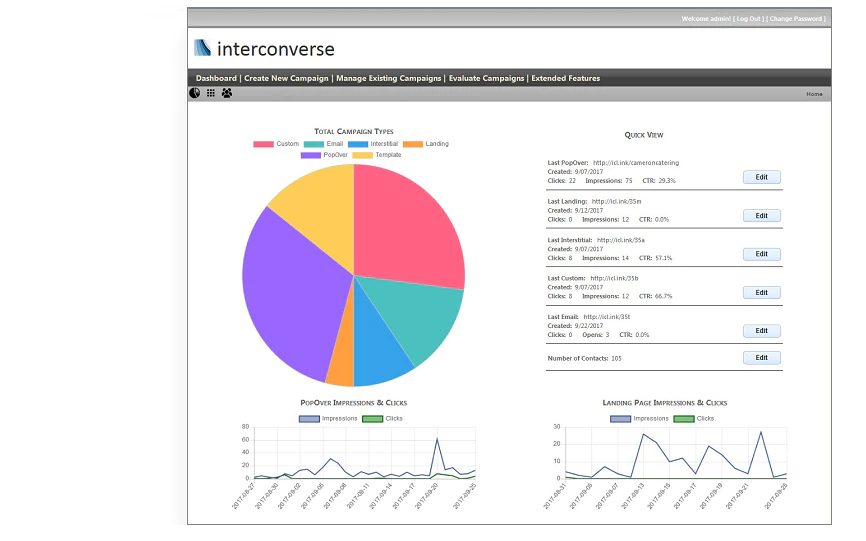866x541 pixels.
Task: Toggle the PopOver series in pie legend
Action: coord(324,155)
